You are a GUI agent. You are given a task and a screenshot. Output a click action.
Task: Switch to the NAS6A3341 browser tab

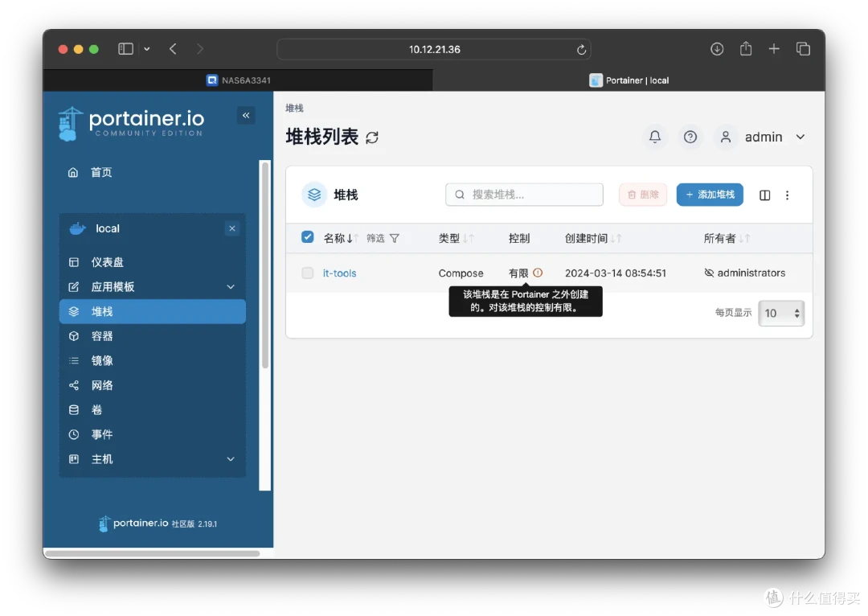(x=238, y=80)
